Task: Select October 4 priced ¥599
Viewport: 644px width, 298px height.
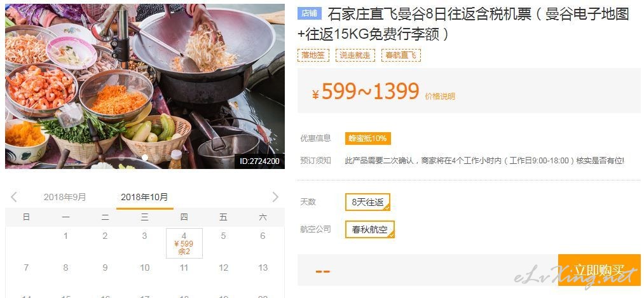Action: point(184,243)
